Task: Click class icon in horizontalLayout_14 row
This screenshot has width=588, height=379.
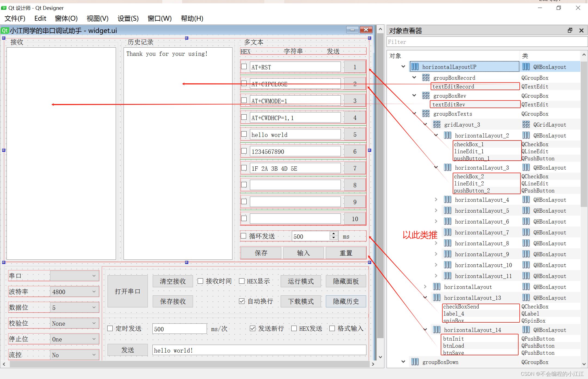Action: [526, 330]
